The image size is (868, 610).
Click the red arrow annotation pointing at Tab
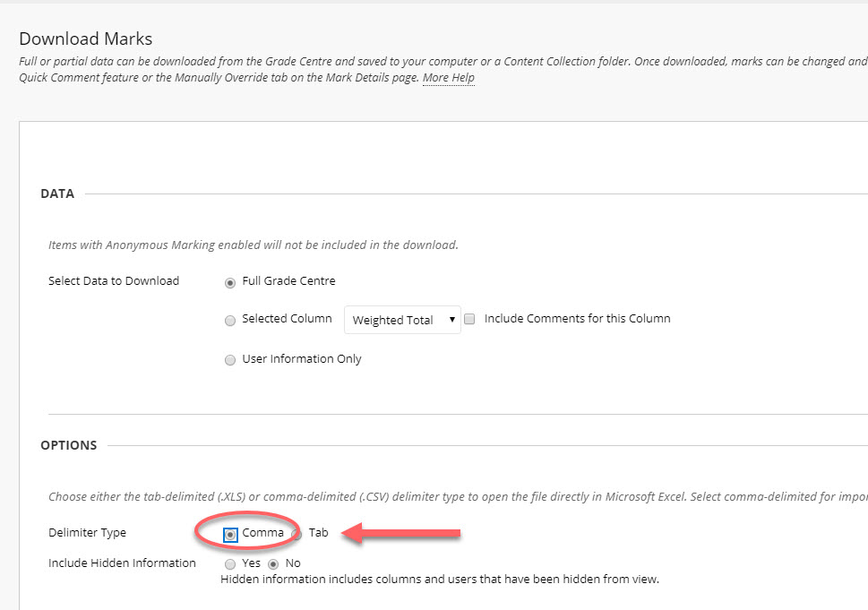point(403,535)
